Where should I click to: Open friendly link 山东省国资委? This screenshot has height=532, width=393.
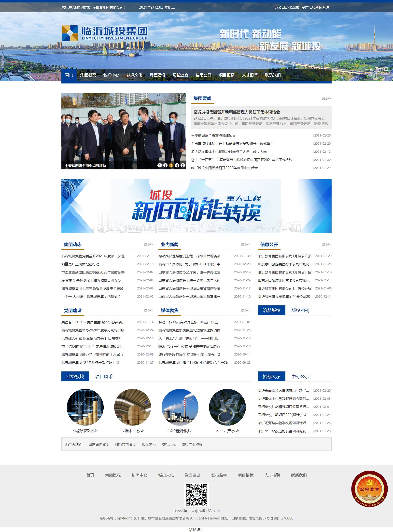99,444
